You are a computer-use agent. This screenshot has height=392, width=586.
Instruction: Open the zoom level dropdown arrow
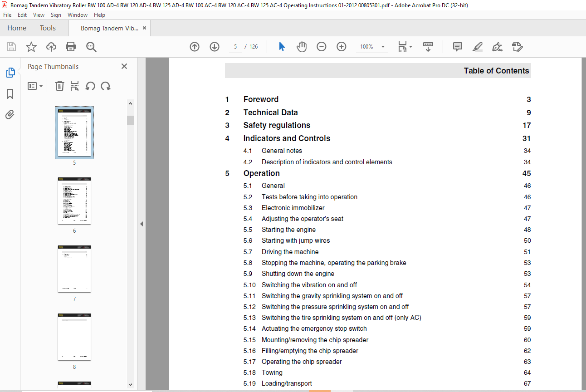(x=383, y=47)
